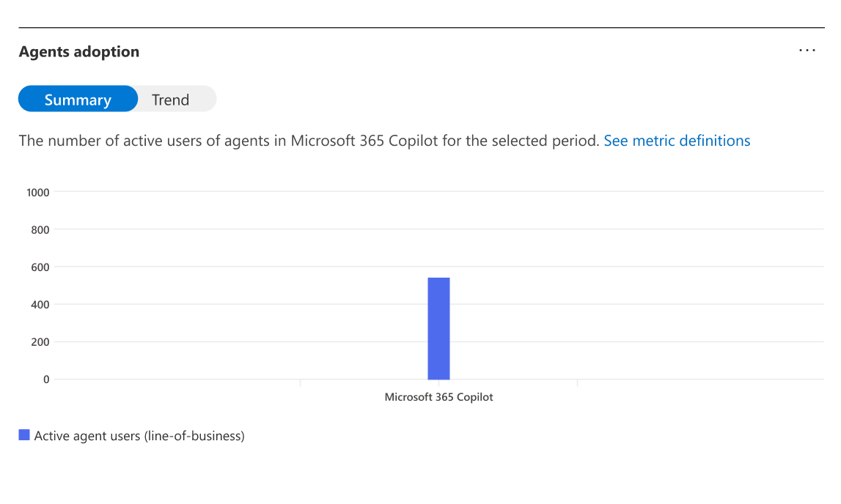
Task: Click the 600 y-axis label
Action: tap(40, 267)
